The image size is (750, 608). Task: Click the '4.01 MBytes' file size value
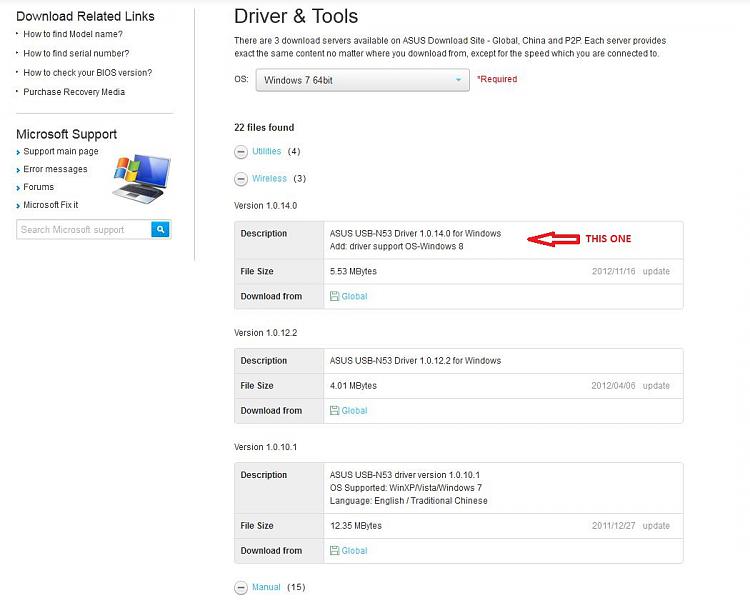pyautogui.click(x=353, y=386)
